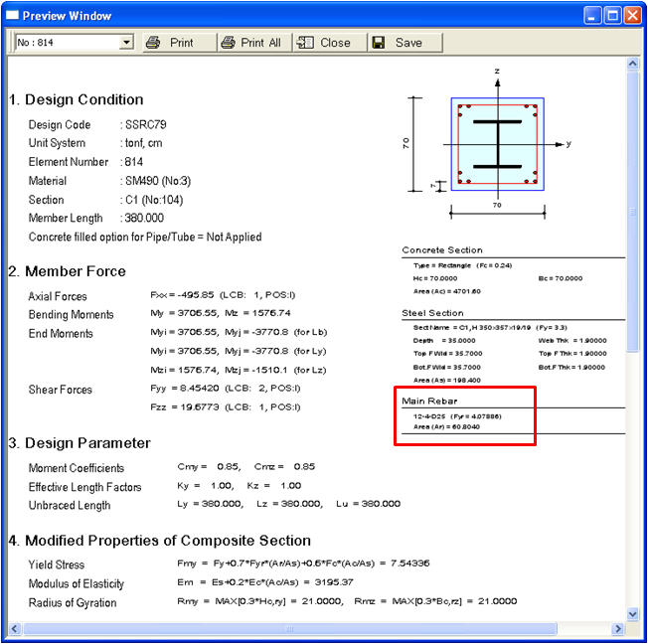
Task: Click the Preview Window title bar icon
Action: coord(13,16)
